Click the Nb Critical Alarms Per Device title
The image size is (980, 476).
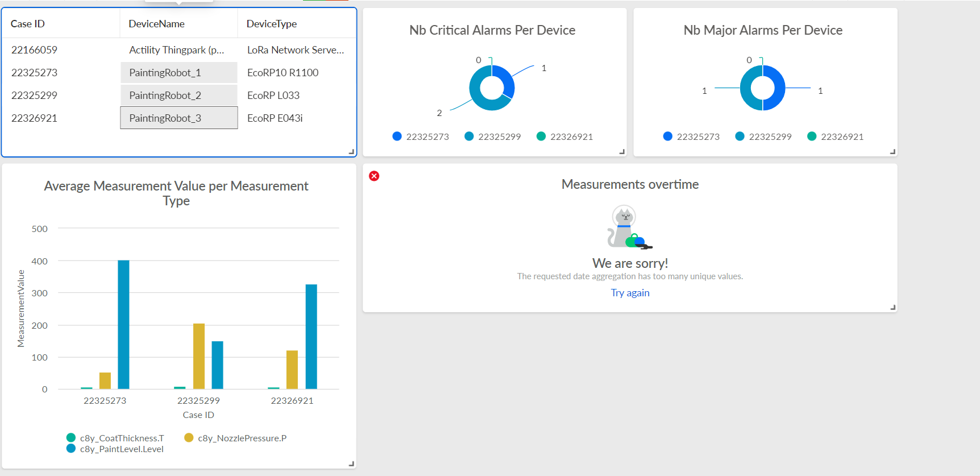coord(492,30)
